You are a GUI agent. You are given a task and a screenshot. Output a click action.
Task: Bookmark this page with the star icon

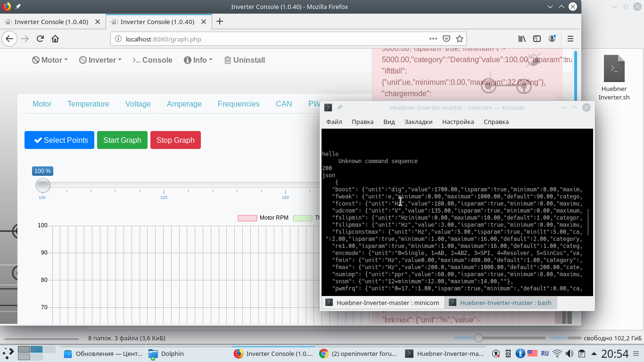(x=460, y=39)
